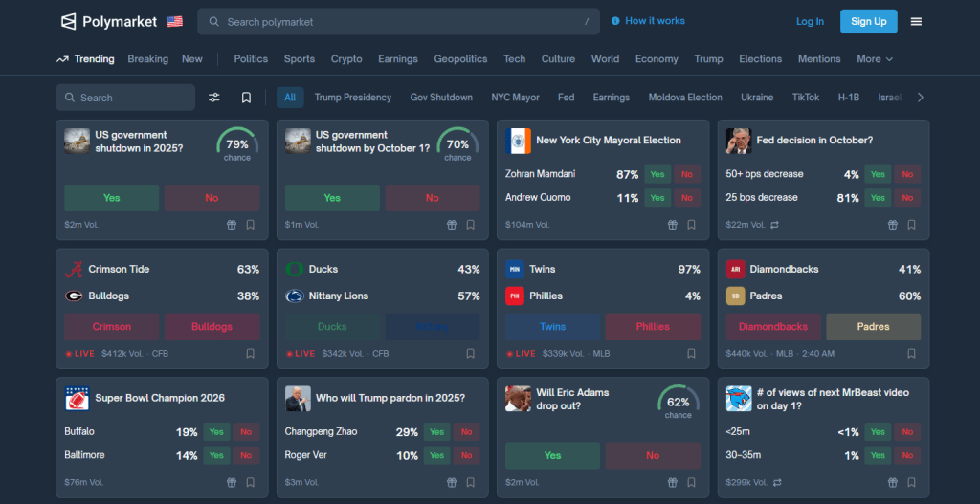The image size is (980, 504).
Task: Click the Sign Up button
Action: (x=869, y=21)
